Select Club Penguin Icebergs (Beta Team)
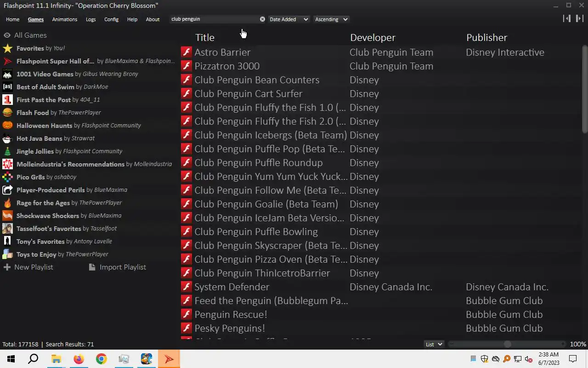 [x=380, y=135]
